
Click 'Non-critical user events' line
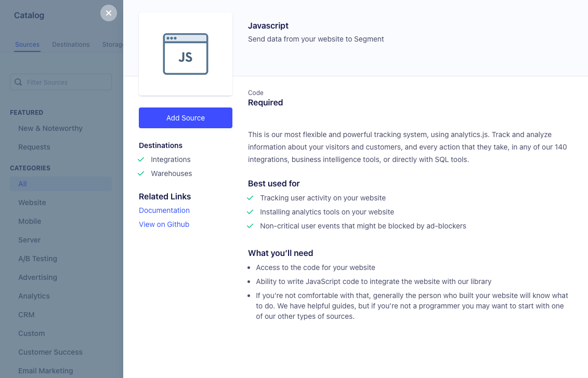tap(363, 226)
